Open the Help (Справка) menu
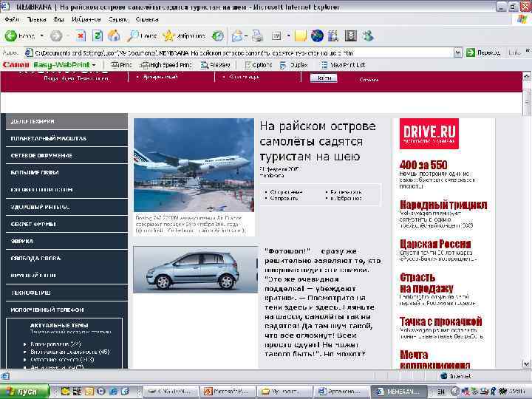Viewport: 532px width, 399px height. coord(147,18)
